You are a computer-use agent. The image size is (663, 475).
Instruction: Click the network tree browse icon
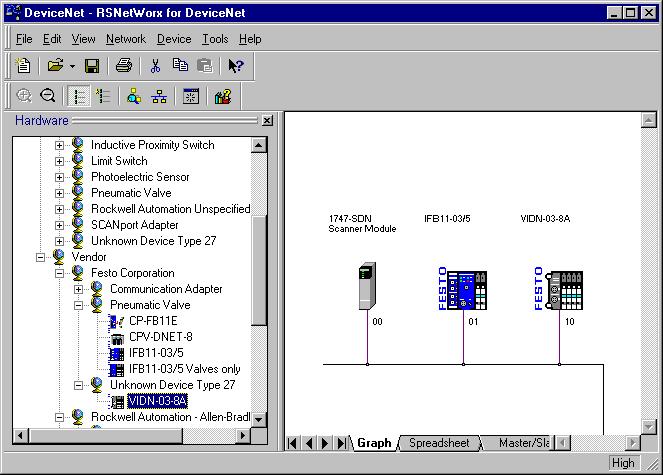tap(159, 96)
